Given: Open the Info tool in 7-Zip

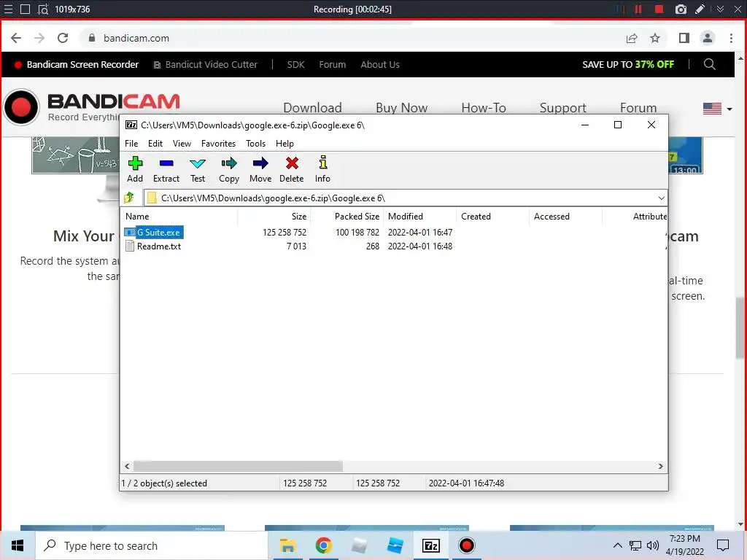Looking at the screenshot, I should [322, 169].
